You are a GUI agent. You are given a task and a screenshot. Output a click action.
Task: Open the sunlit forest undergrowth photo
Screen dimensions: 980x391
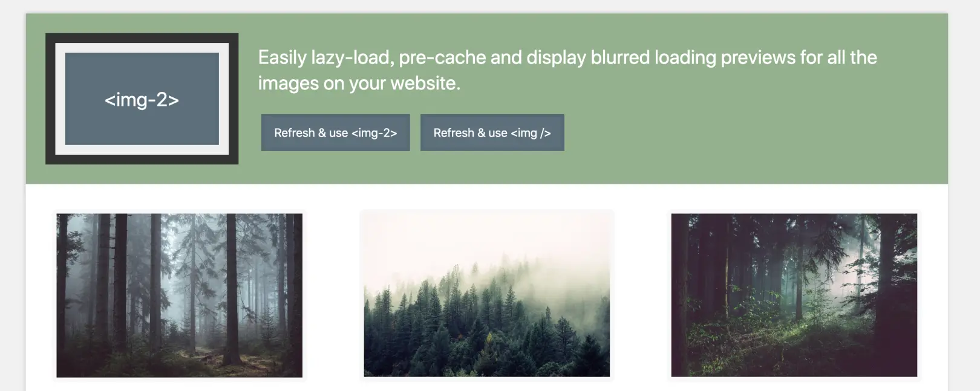pos(794,296)
